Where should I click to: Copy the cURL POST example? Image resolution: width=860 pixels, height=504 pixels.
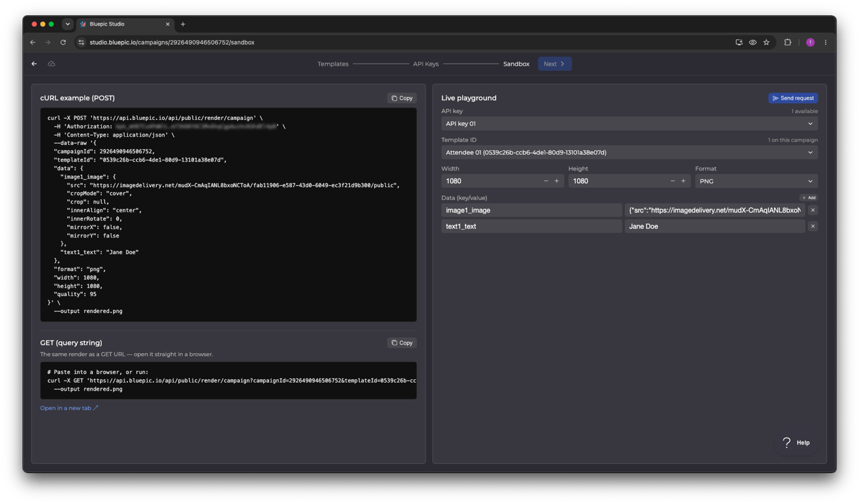[x=402, y=98]
